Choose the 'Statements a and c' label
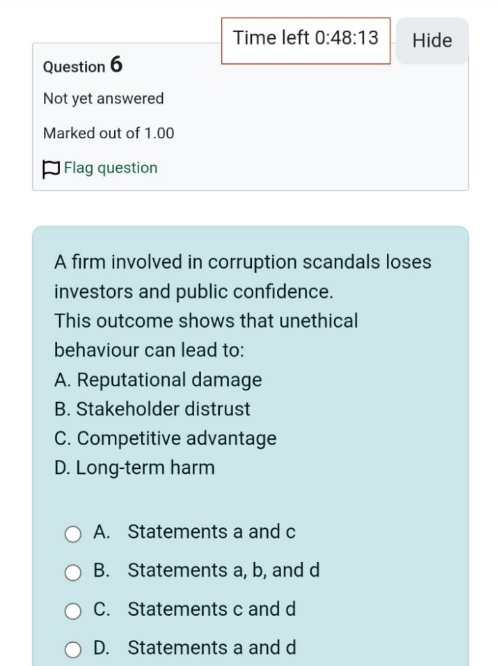This screenshot has height=666, width=500. (212, 532)
